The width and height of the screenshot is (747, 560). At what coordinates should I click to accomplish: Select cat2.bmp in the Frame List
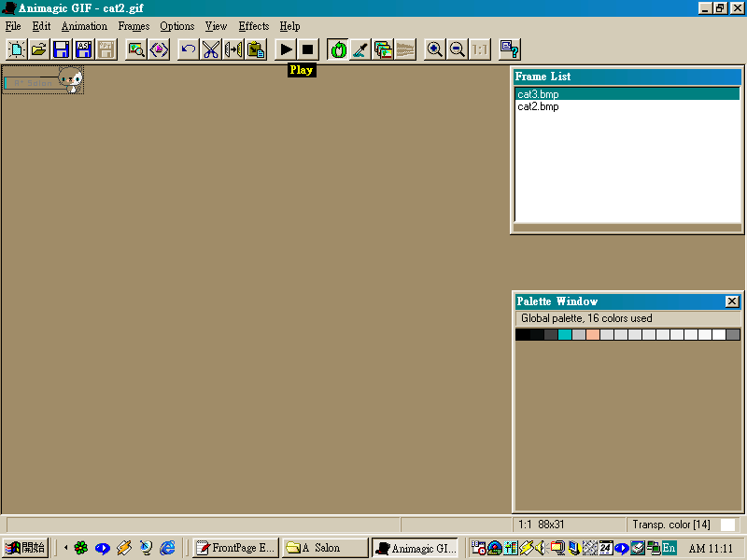(x=627, y=106)
